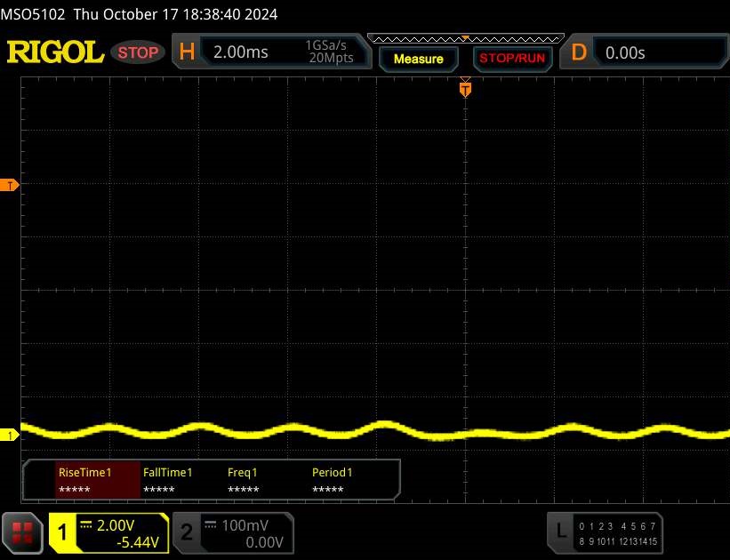Toggle the STOP acquisition status badge

point(140,52)
